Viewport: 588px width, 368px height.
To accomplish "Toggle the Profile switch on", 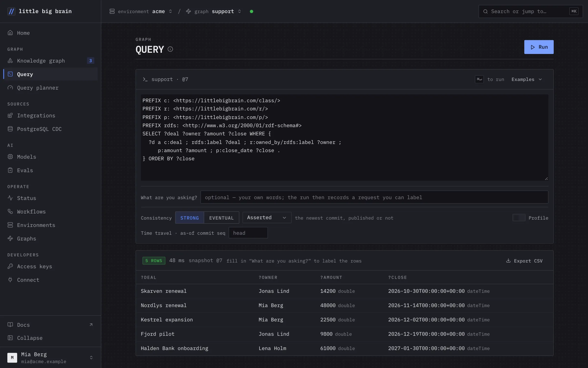I will point(519,218).
